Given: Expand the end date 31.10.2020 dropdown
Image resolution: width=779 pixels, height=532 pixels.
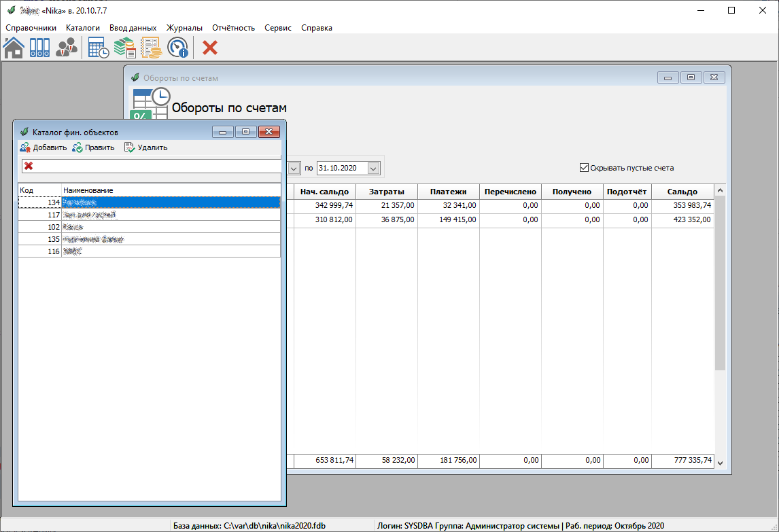Looking at the screenshot, I should point(373,168).
